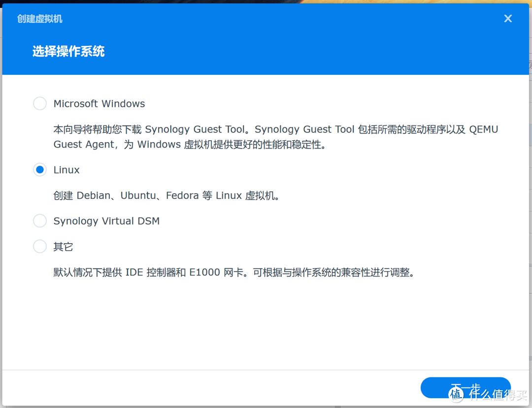The height and width of the screenshot is (408, 532).
Task: Click the Linux option label text
Action: click(x=66, y=169)
